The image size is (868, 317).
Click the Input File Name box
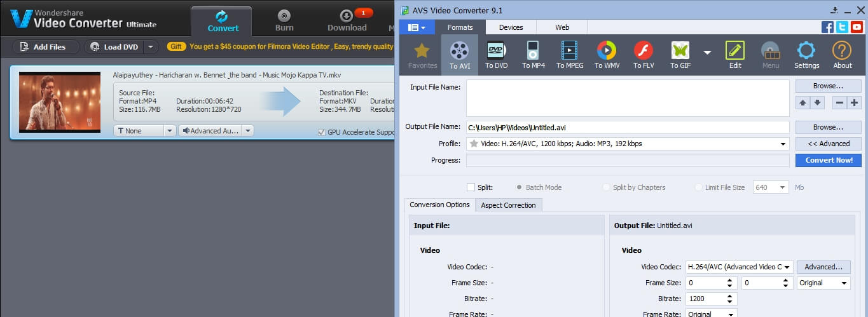click(628, 98)
